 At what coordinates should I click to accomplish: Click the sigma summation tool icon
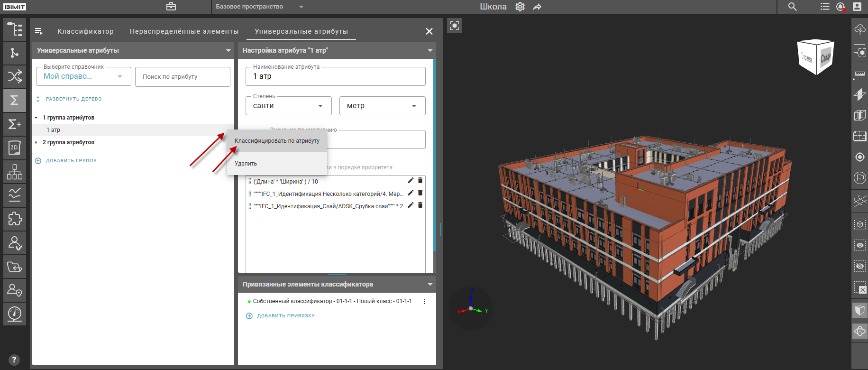pos(15,100)
